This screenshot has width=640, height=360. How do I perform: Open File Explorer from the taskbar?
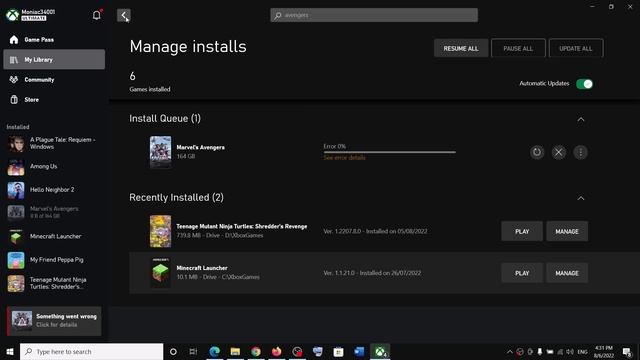235,351
